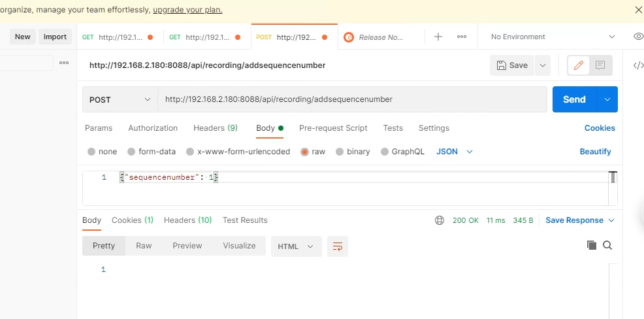
Task: Open environment quick look eye icon
Action: [638, 37]
